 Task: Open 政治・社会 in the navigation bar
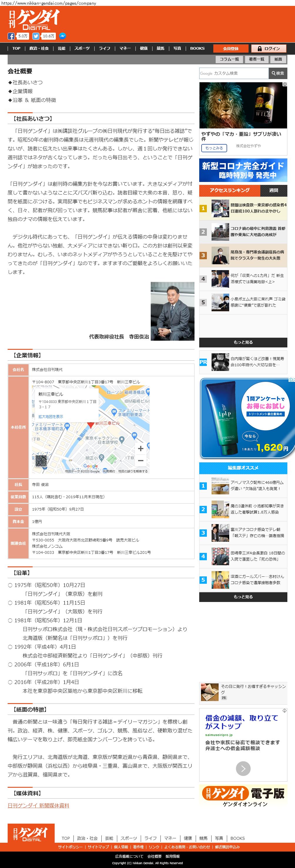39,48
